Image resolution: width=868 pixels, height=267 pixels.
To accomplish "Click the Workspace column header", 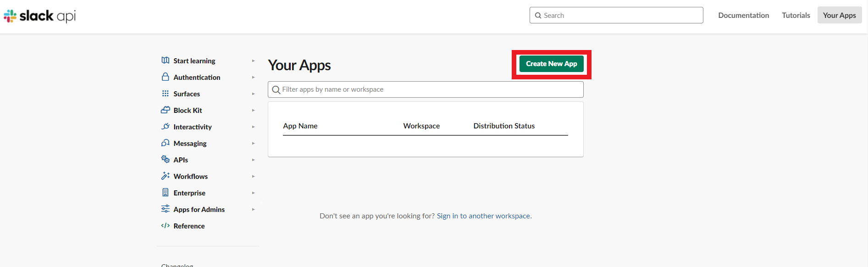I will pos(421,126).
